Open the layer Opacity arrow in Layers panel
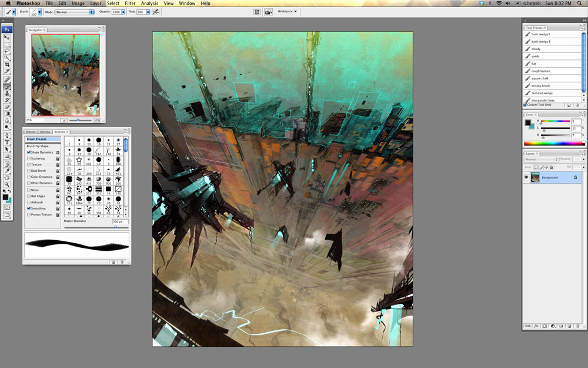This screenshot has width=588, height=368. [583, 159]
